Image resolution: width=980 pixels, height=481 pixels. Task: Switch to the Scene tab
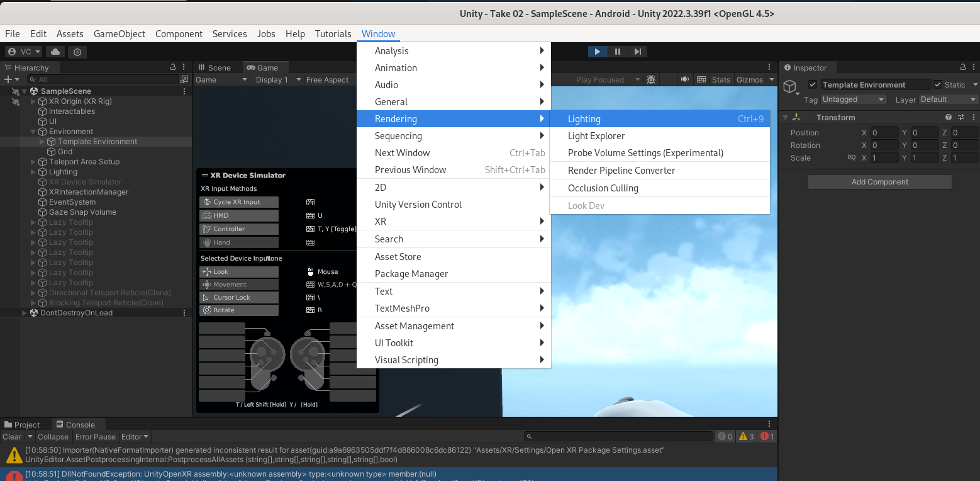[x=214, y=67]
